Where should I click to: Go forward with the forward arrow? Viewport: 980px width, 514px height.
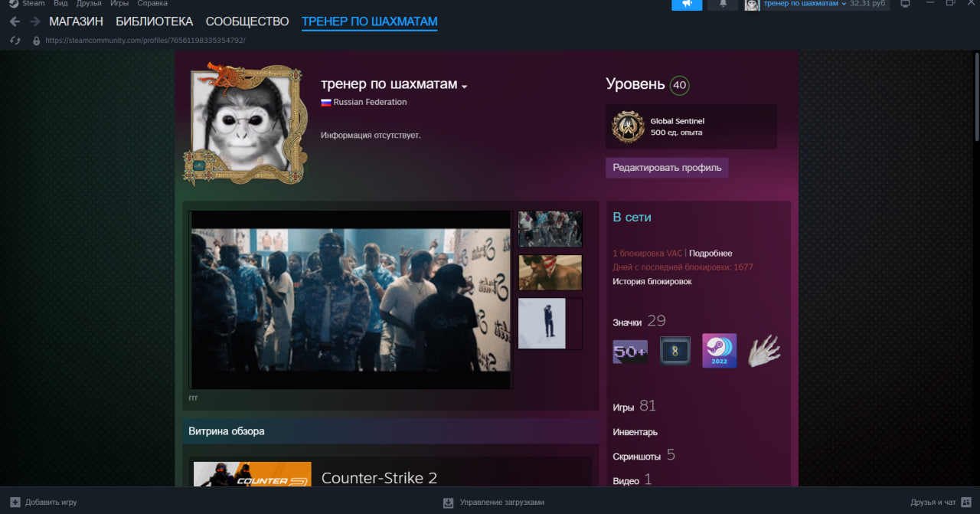pyautogui.click(x=34, y=21)
